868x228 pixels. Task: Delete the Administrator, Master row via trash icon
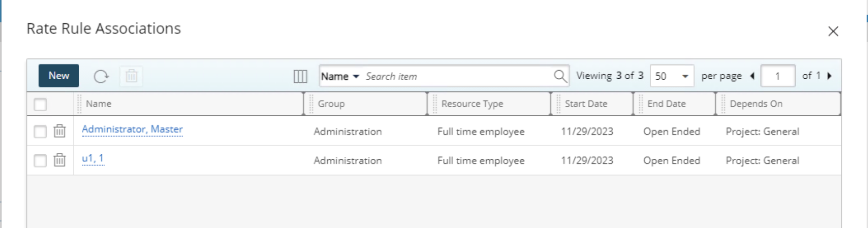tap(60, 131)
